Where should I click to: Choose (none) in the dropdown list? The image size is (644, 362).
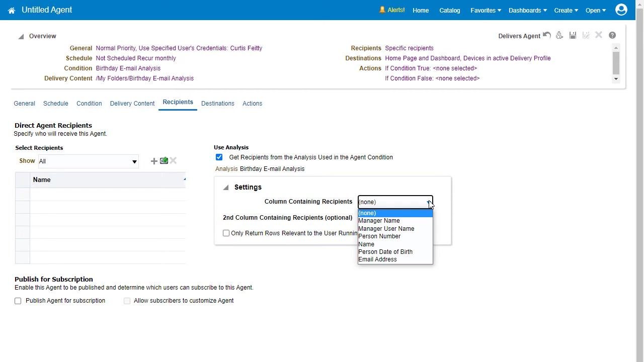395,213
